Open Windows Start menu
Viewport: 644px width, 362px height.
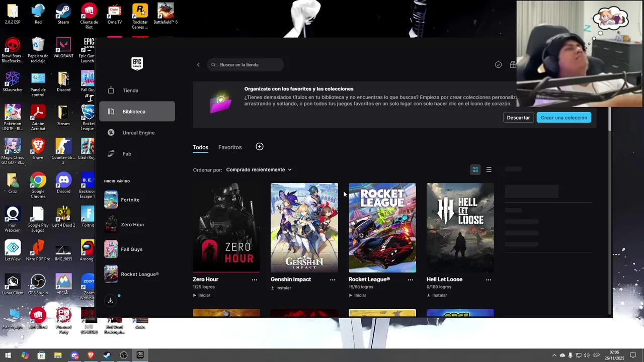(8, 355)
